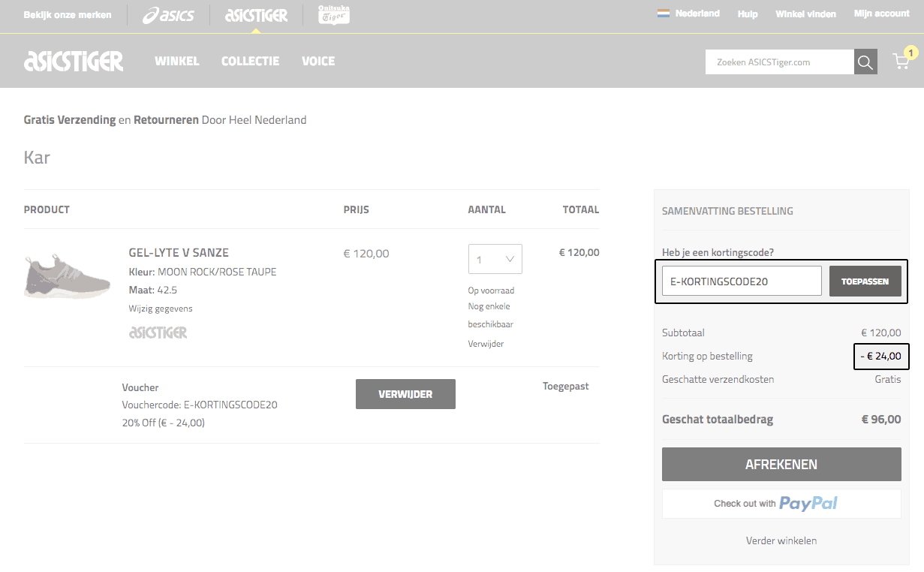Click the PRODUCT column header
Viewport: 924px width, 572px height.
[47, 210]
